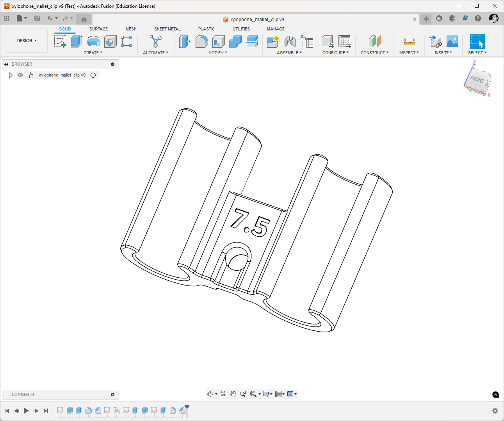Click the Offset Plane construct icon
Screen dimensions: 504x421
(374, 41)
